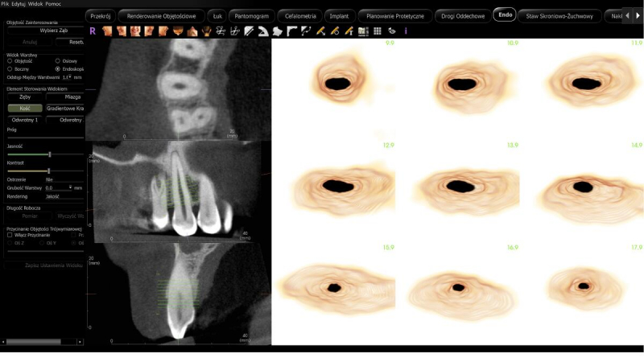Click the text annotation pencil icon
The width and height of the screenshot is (644, 362).
[349, 31]
